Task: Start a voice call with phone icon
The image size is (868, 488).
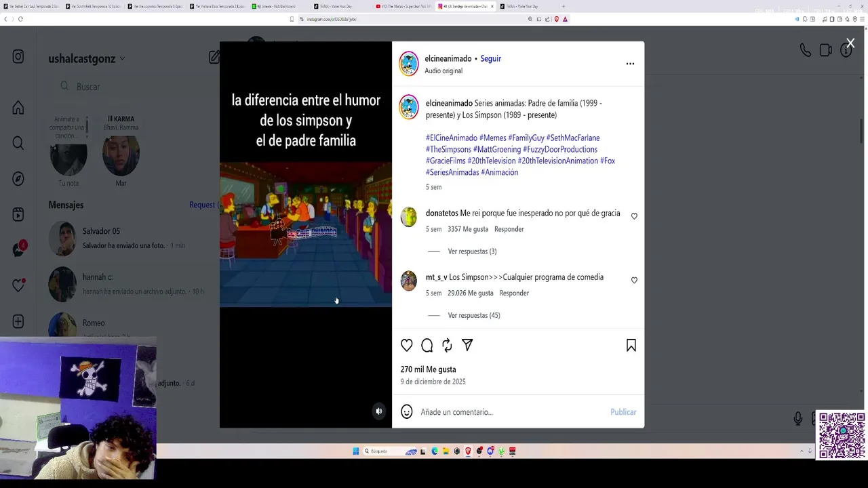Action: [805, 50]
